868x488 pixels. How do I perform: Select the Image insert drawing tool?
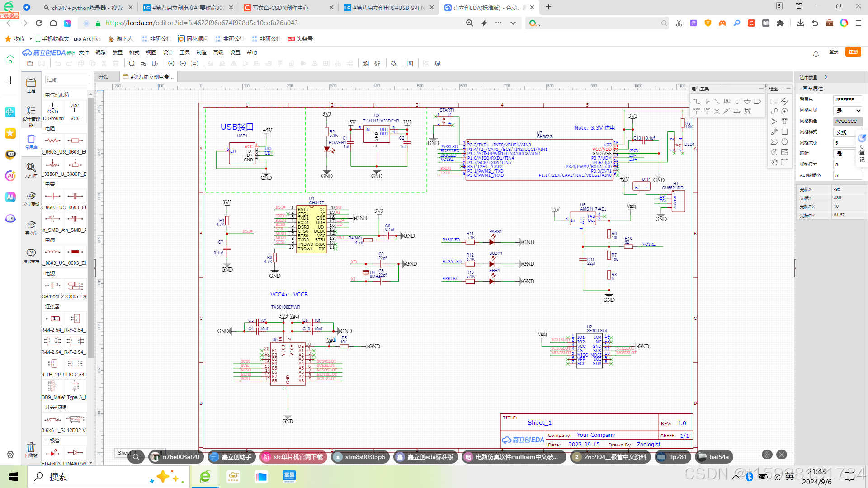(784, 152)
